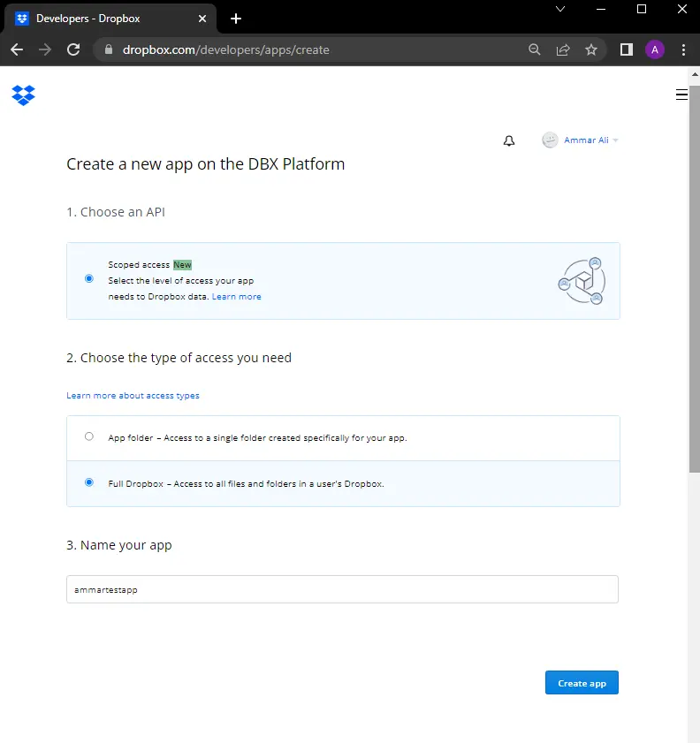Open the Chrome profile avatar A
The height and width of the screenshot is (743, 700).
655,49
